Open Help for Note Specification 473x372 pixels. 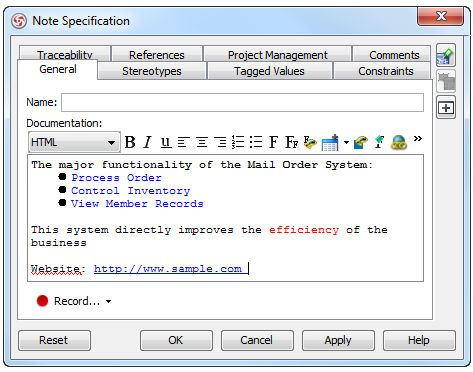coord(419,340)
